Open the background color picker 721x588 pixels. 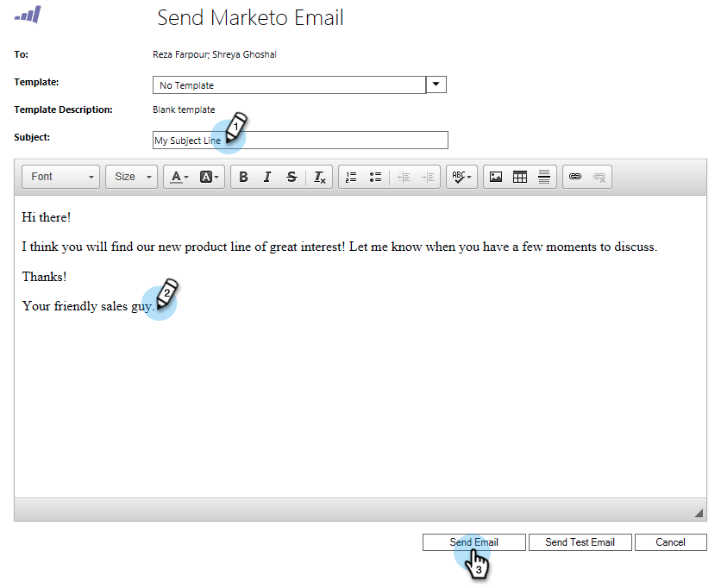click(x=209, y=177)
